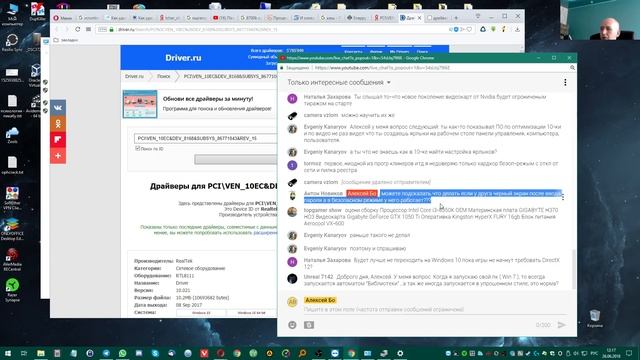
Task: Close the active Driver.ru tab
Action: point(419,18)
